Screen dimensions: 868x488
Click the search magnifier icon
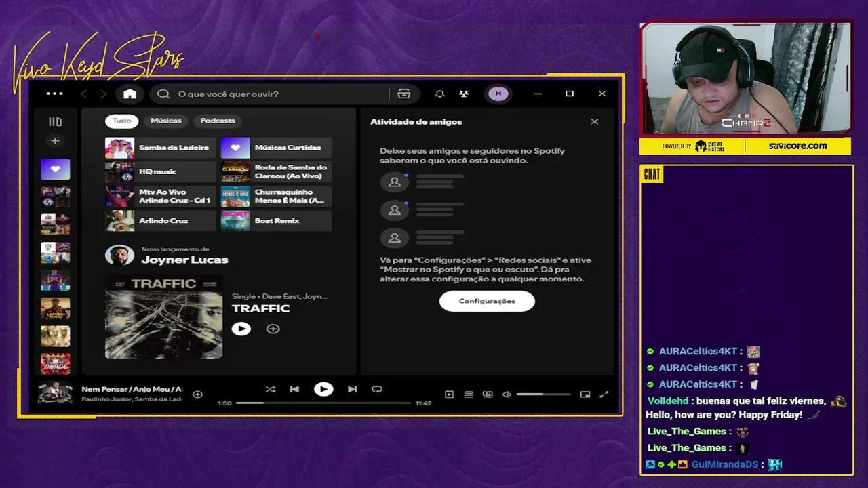tap(163, 94)
